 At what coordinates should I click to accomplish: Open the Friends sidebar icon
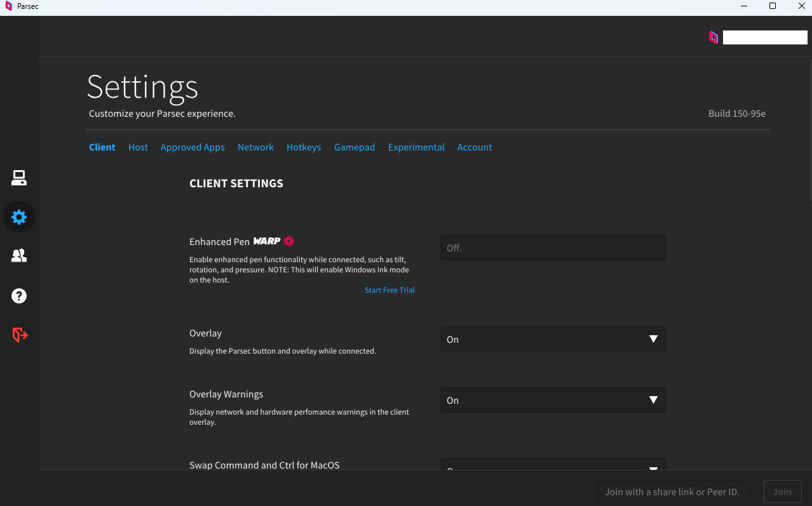click(x=19, y=256)
